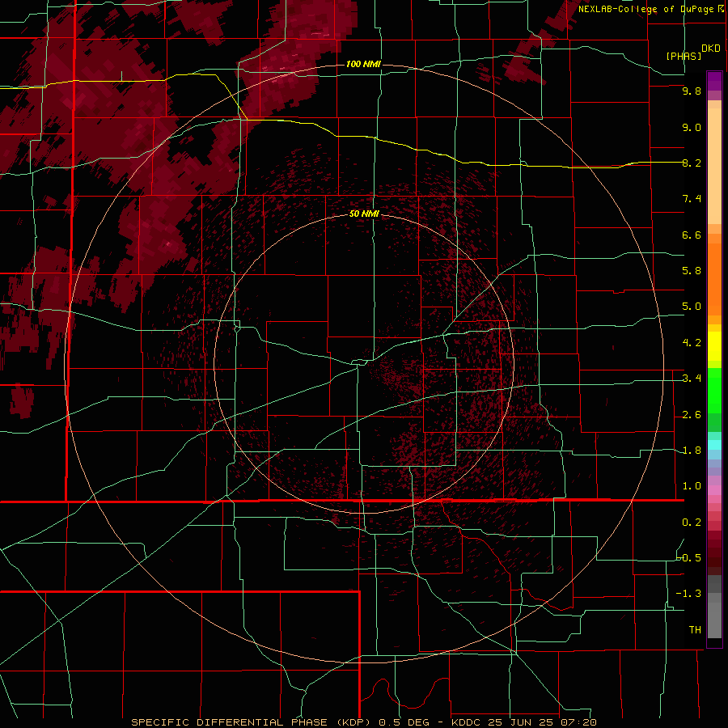Click the 7.4 scale label

[692, 199]
